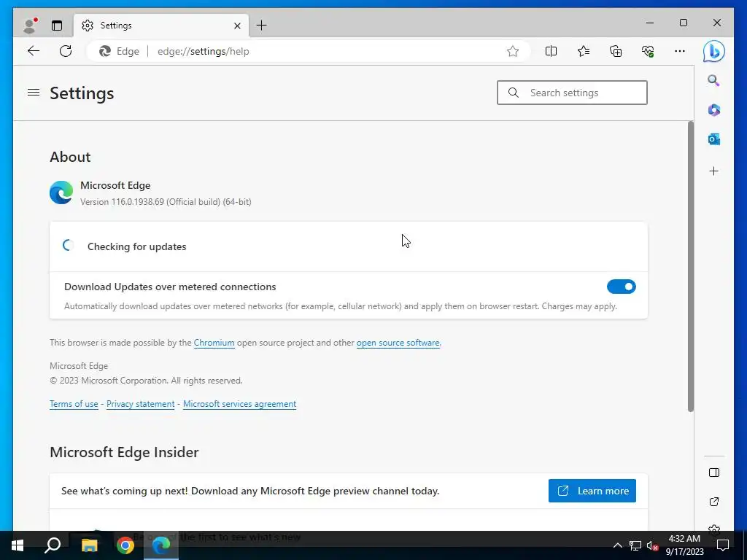Screen dimensions: 747x560
Task: Click the Edge taskbar icon
Action: 161,545
